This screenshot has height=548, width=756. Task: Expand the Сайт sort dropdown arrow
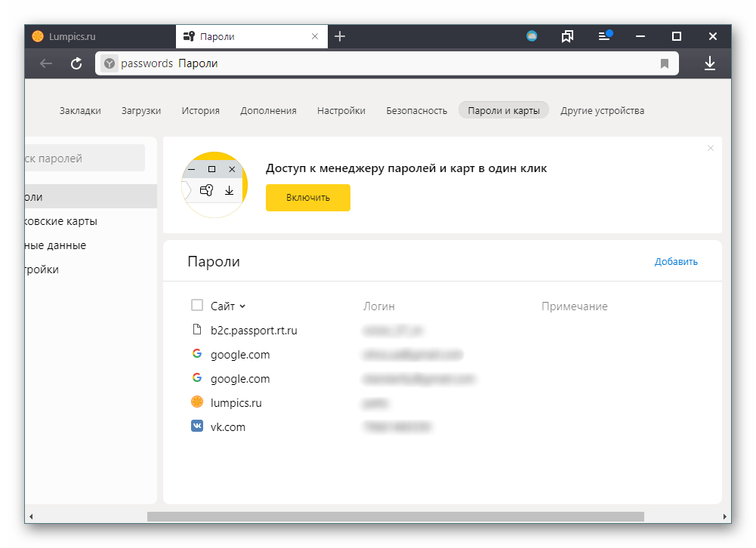[242, 306]
